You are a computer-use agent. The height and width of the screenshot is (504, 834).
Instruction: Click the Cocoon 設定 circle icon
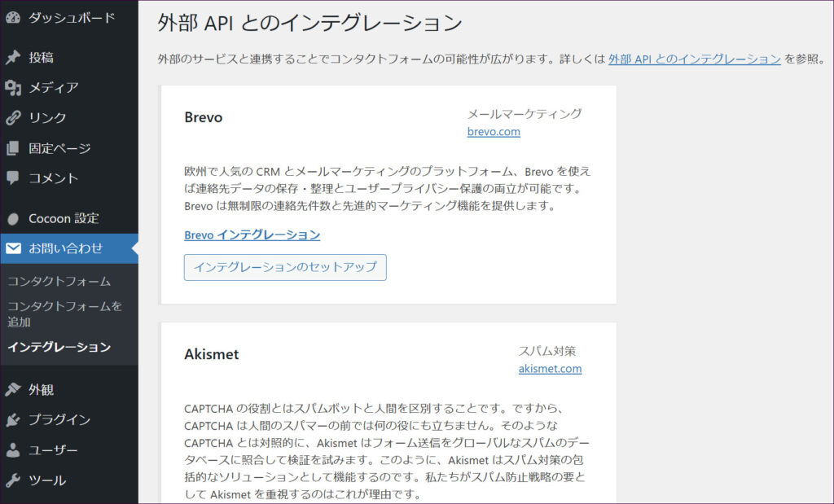coord(13,218)
